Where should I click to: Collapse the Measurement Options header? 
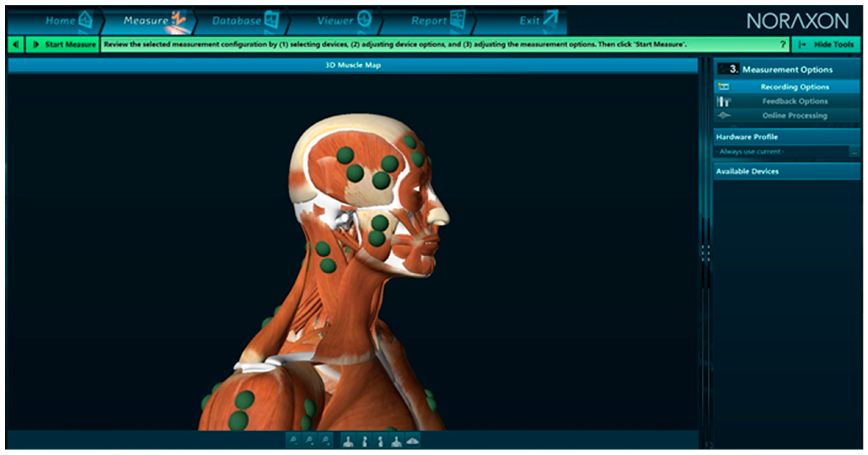coord(786,70)
